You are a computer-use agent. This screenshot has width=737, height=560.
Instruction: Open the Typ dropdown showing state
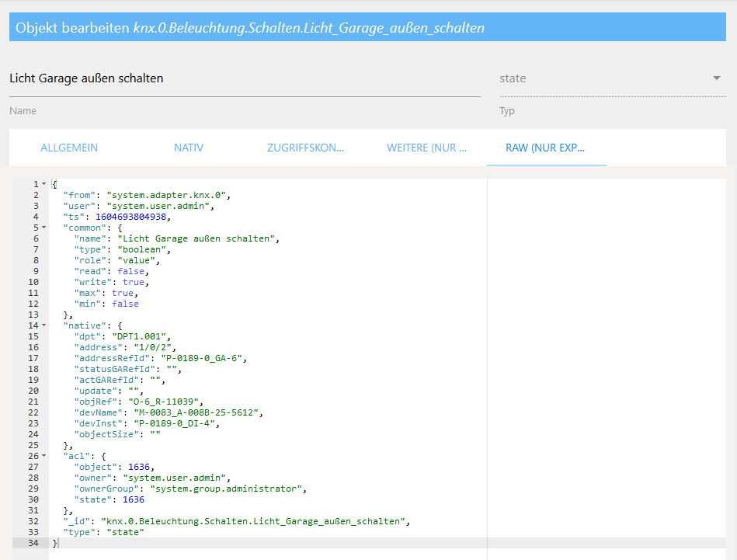[613, 78]
